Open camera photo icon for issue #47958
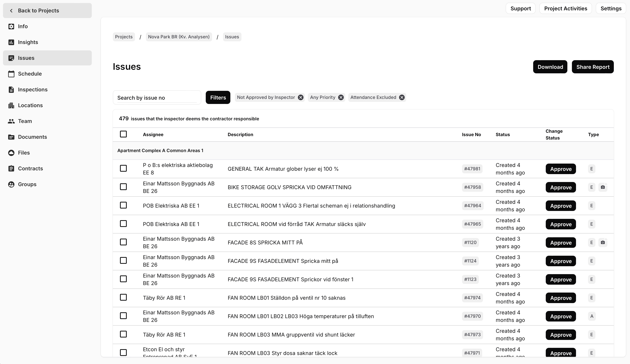This screenshot has width=630, height=364. tap(603, 187)
